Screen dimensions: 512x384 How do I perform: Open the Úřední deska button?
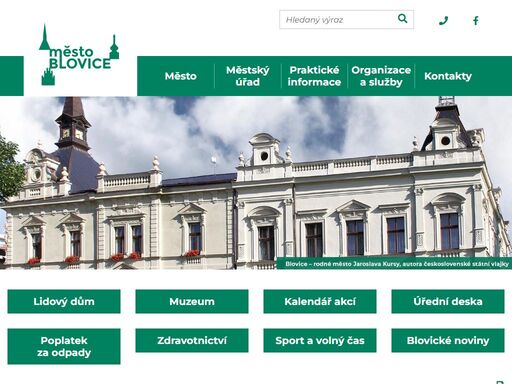(x=448, y=301)
